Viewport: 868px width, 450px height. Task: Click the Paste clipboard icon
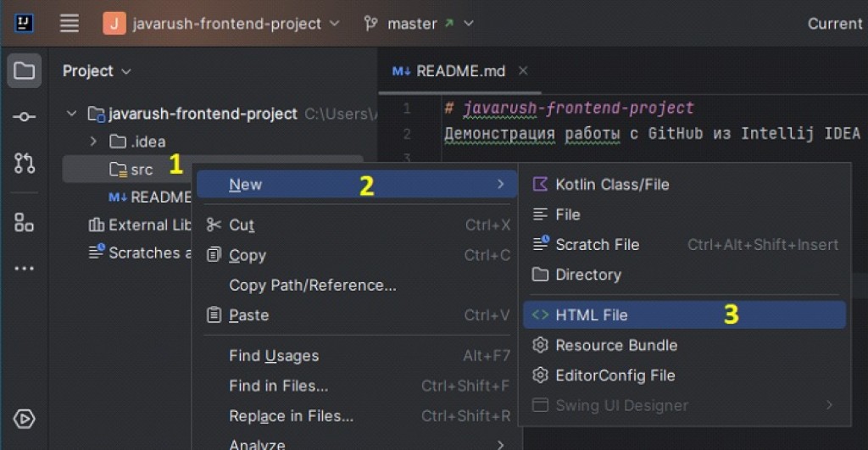point(214,315)
